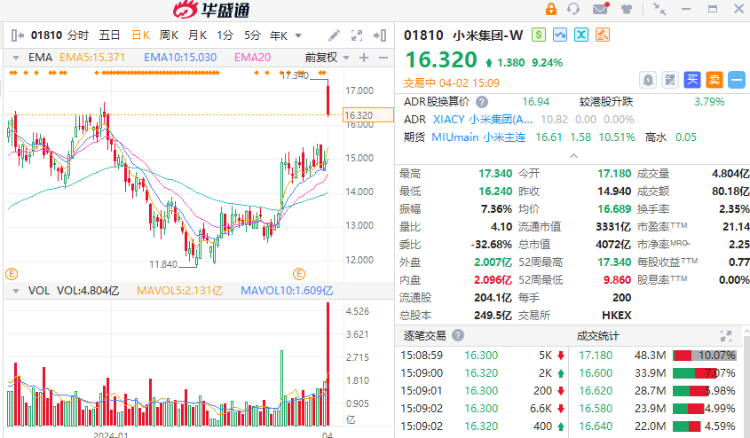
Task: Click the 16.320 current price label on axis
Action: pyautogui.click(x=368, y=115)
